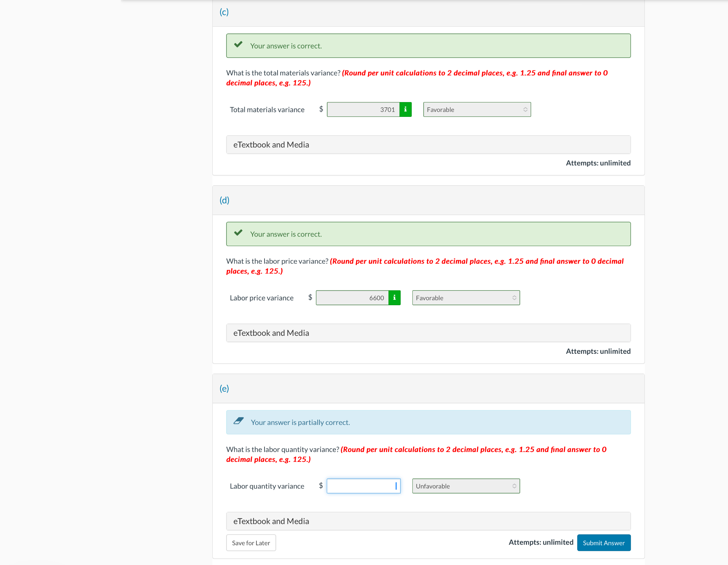Image resolution: width=728 pixels, height=565 pixels.
Task: Open Favorable dropdown for labor price variance
Action: [466, 298]
